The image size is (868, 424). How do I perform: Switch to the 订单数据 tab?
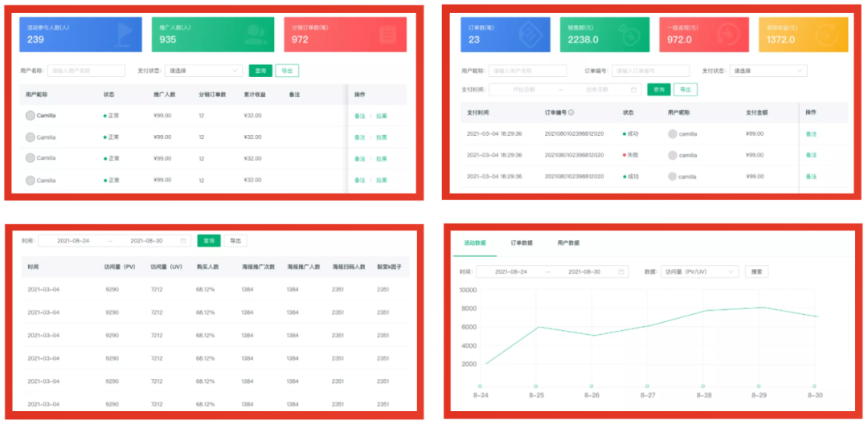point(522,243)
